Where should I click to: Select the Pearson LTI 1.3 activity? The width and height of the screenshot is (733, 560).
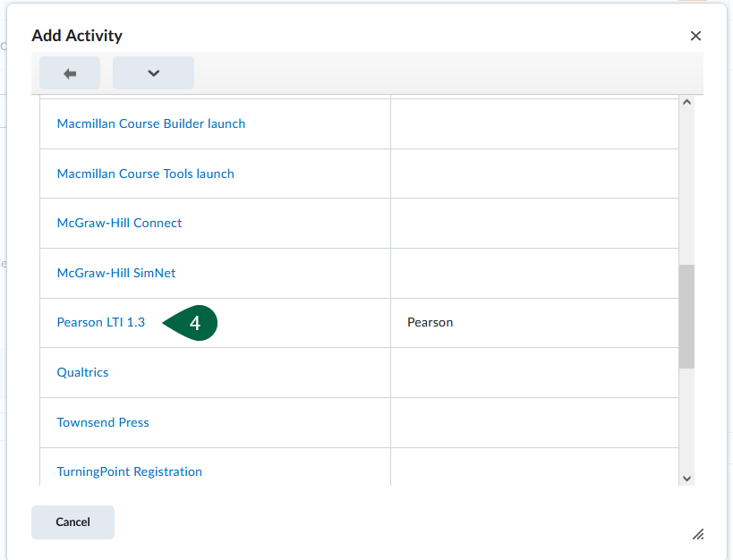pyautogui.click(x=101, y=322)
